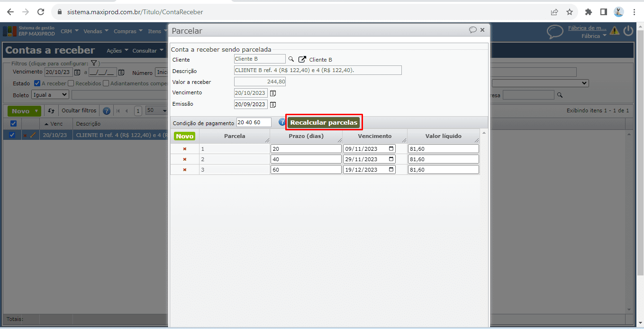Delete parcela 1 with red X

point(185,149)
